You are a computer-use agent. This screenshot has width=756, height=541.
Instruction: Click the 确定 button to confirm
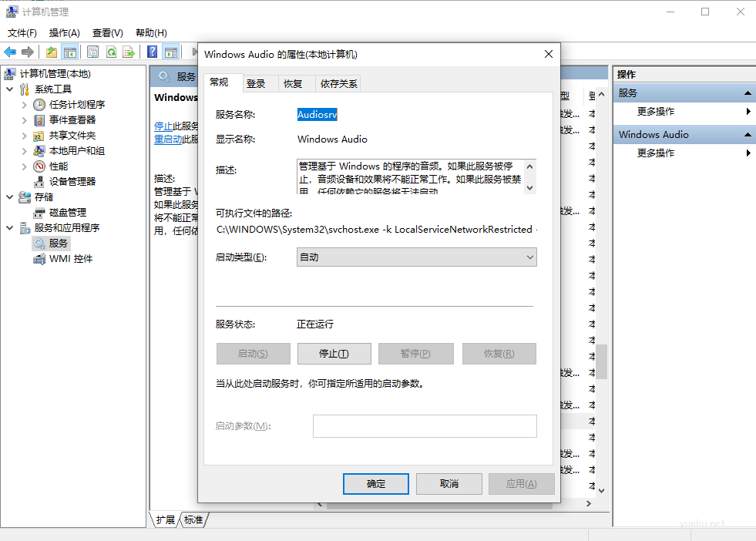[375, 483]
